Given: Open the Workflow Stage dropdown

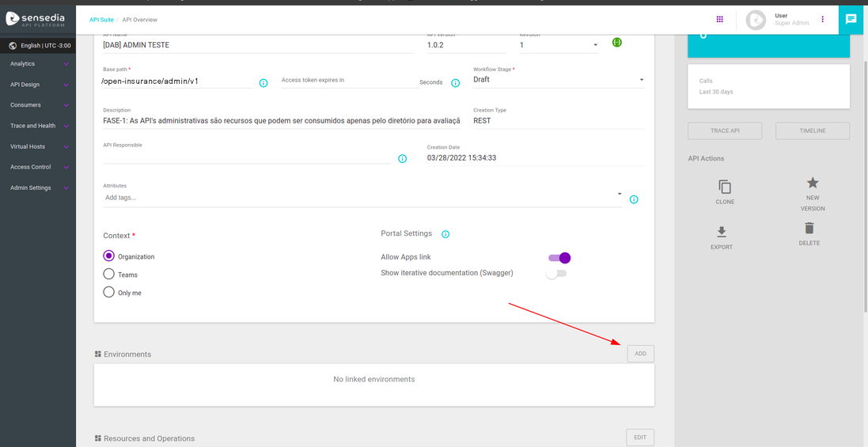Looking at the screenshot, I should (x=559, y=80).
